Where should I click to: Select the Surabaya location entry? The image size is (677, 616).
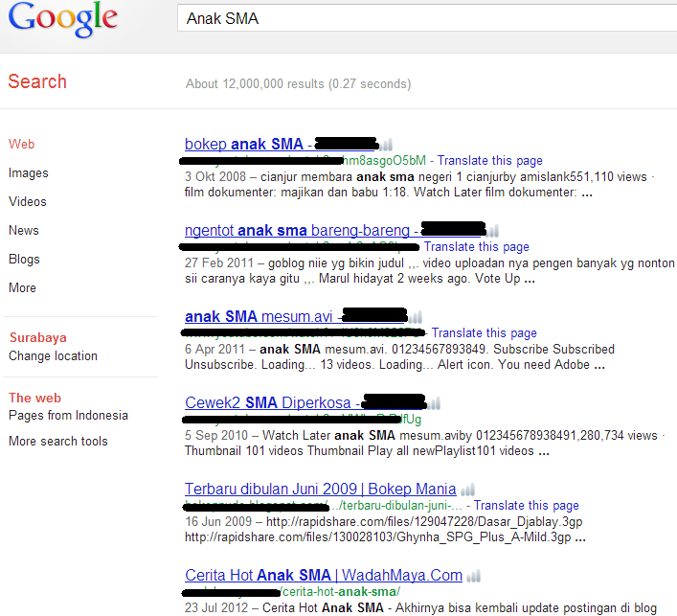coord(38,337)
